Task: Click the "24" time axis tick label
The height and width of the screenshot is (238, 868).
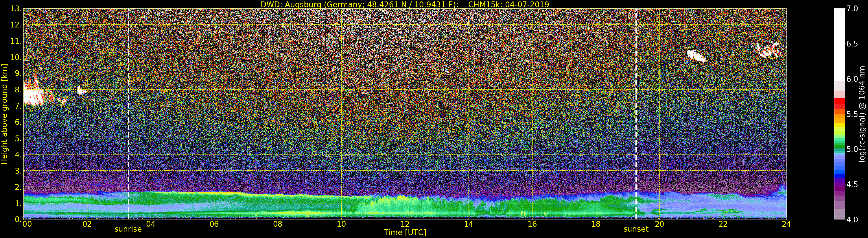Action: 786,224
